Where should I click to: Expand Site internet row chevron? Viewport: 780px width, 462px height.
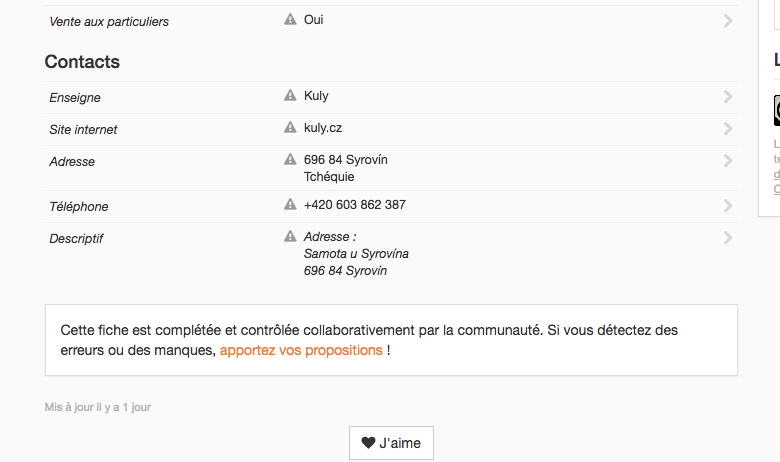point(728,129)
